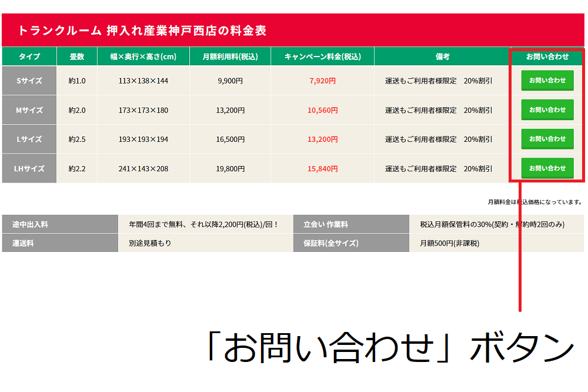
Task: Click the 約2.2 tatami cell
Action: [x=77, y=169]
